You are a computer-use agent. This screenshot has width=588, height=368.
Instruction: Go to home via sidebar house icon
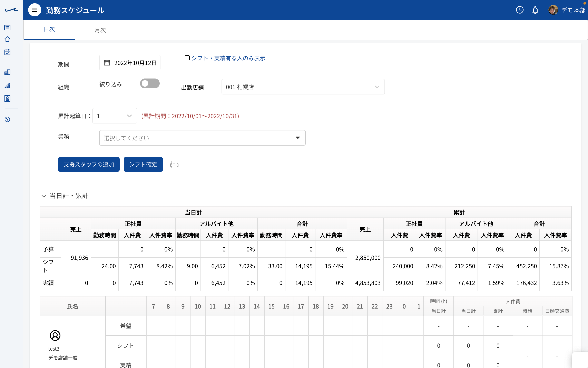tap(7, 39)
